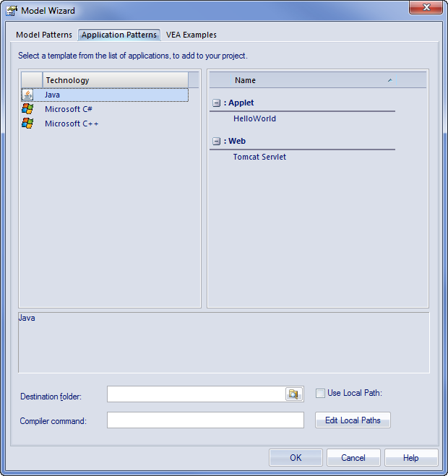Open Help for the wizard
The height and width of the screenshot is (476, 448).
click(410, 457)
